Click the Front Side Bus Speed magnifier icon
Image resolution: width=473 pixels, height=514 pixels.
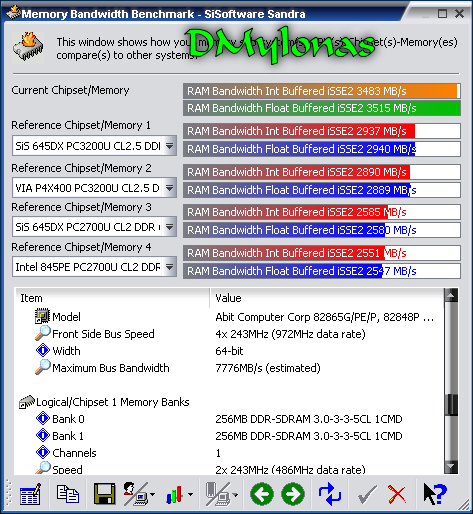coord(43,333)
